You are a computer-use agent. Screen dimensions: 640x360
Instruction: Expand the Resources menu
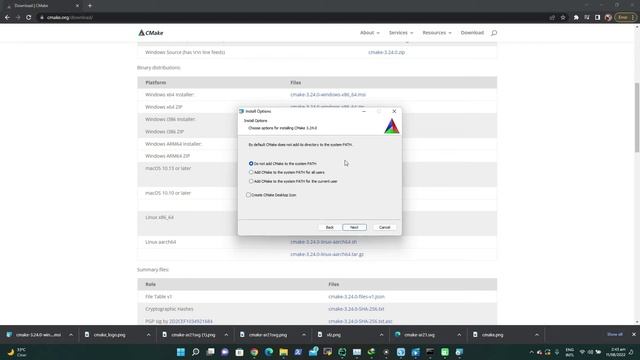[x=437, y=33]
